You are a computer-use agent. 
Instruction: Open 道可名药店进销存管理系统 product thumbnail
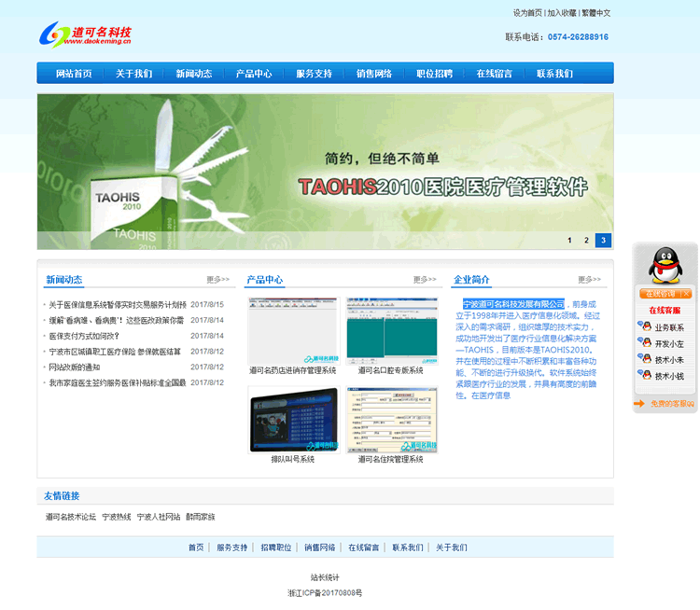point(292,330)
